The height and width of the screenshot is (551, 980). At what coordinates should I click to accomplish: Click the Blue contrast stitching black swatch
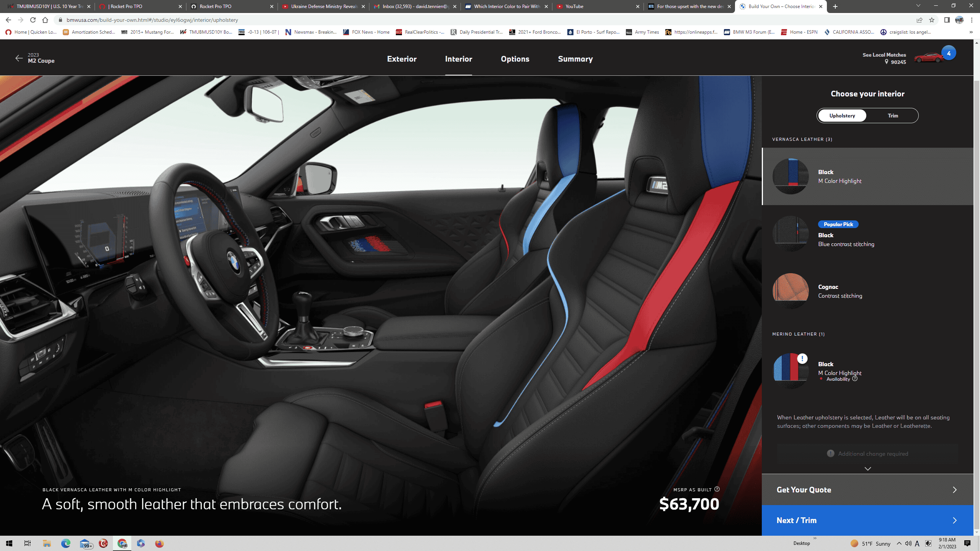coord(791,234)
